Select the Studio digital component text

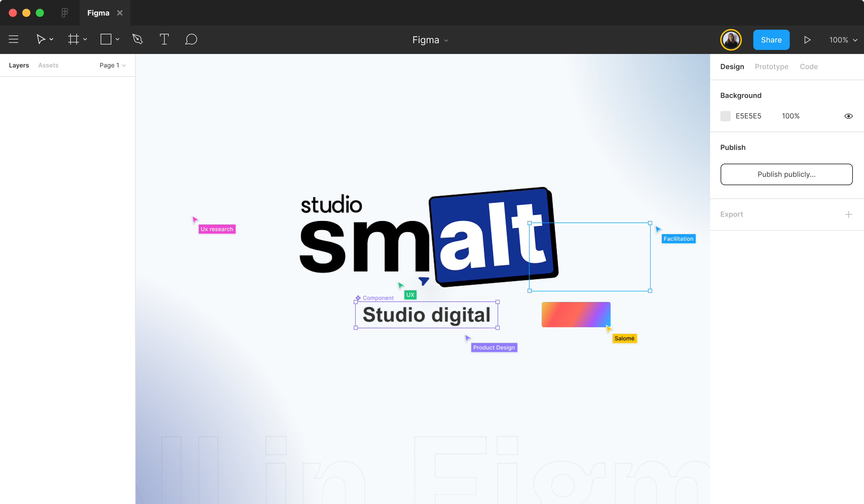point(426,314)
